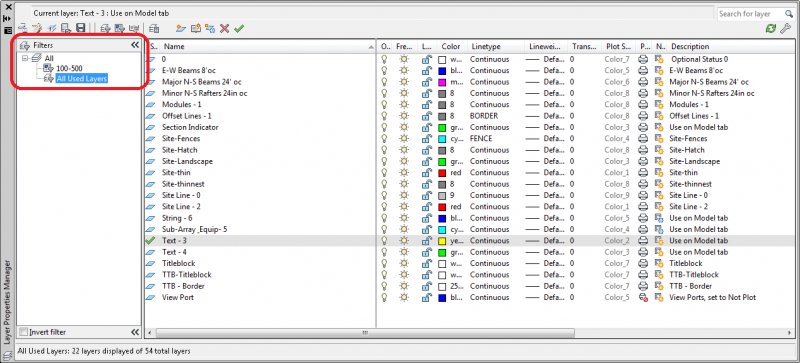
Task: Select the All Used Layers filter
Action: 82,79
